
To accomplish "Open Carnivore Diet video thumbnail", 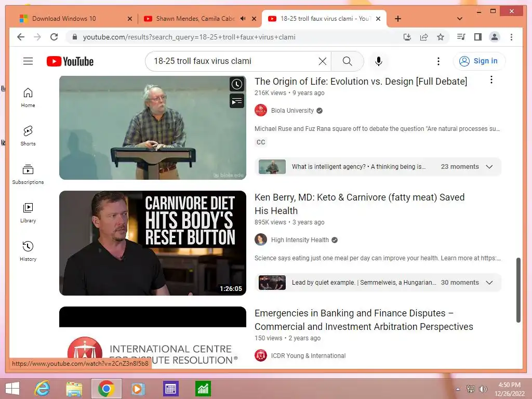I will [x=152, y=243].
